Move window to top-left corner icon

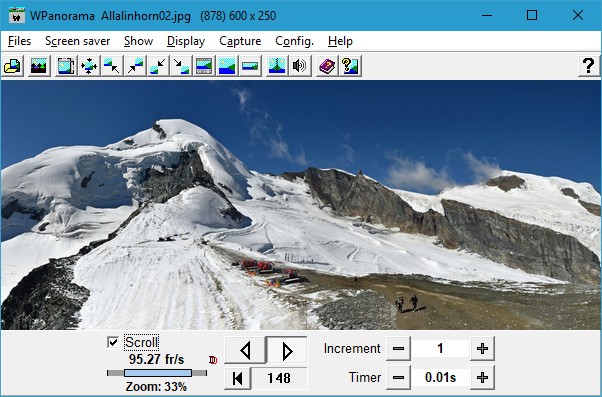[112, 66]
